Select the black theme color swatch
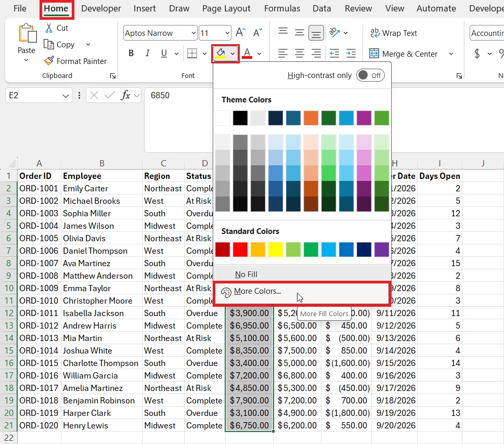 click(240, 118)
